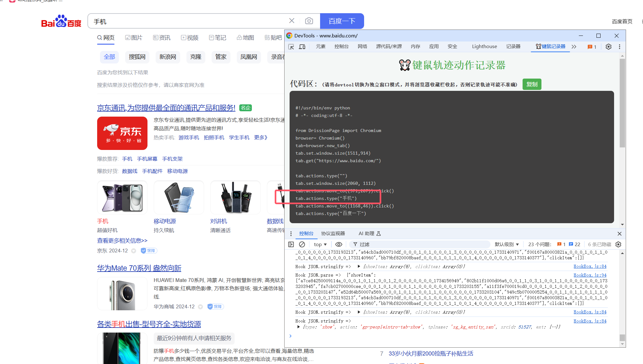Apply the 克隆 filter chip
The height and width of the screenshot is (364, 643).
(x=196, y=57)
